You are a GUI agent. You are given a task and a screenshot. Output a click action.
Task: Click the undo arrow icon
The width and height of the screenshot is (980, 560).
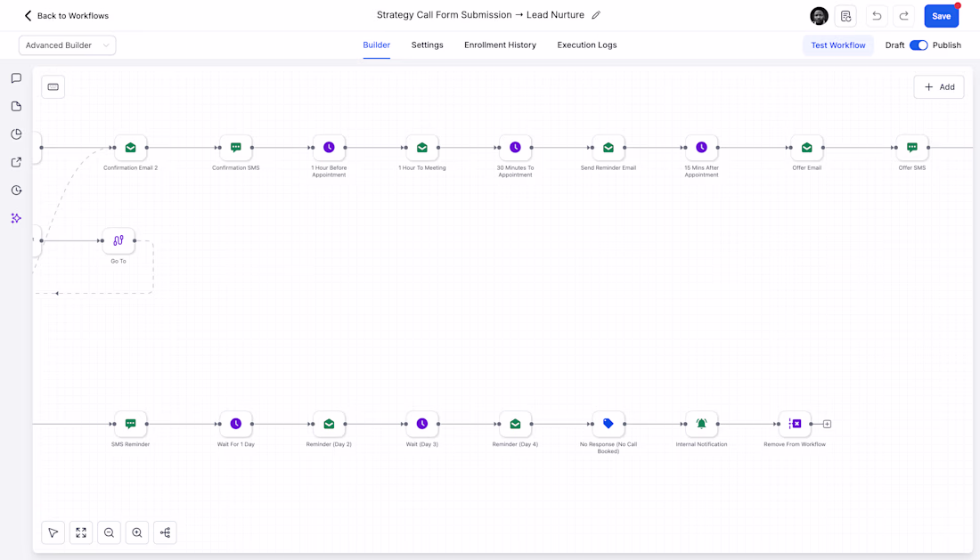pos(877,16)
